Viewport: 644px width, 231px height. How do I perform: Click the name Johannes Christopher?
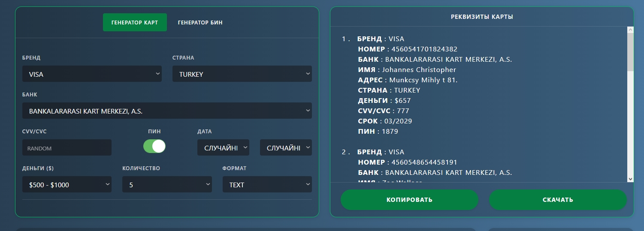point(419,70)
